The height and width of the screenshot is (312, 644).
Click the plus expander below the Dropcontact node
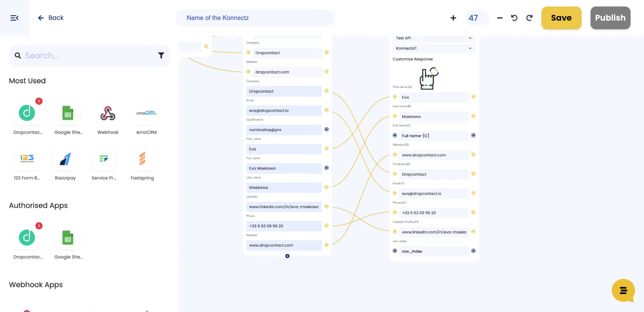click(287, 256)
